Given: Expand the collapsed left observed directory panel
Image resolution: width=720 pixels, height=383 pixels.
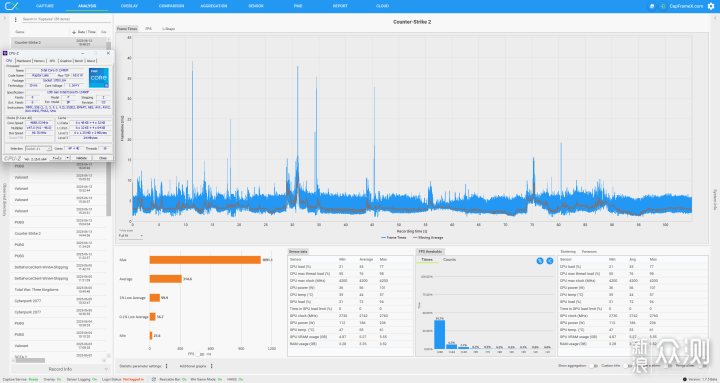Looking at the screenshot, I should (x=5, y=18).
